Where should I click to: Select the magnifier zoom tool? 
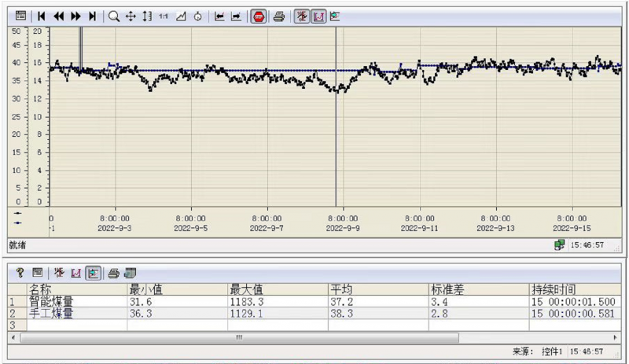tap(114, 16)
